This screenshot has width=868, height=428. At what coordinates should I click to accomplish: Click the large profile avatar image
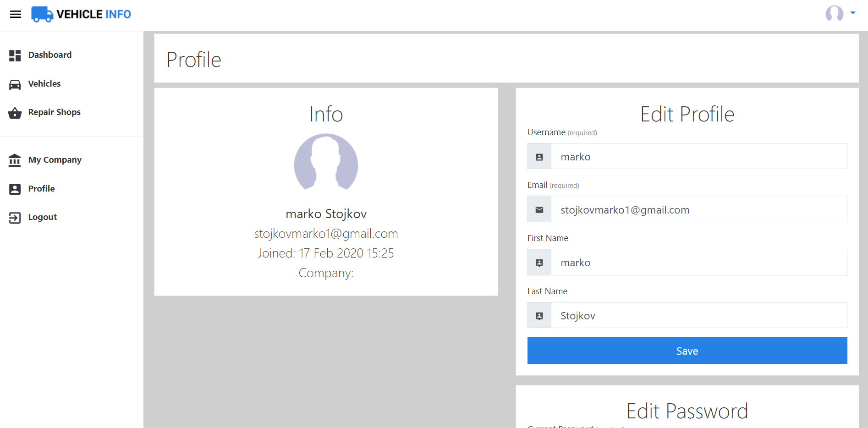326,162
